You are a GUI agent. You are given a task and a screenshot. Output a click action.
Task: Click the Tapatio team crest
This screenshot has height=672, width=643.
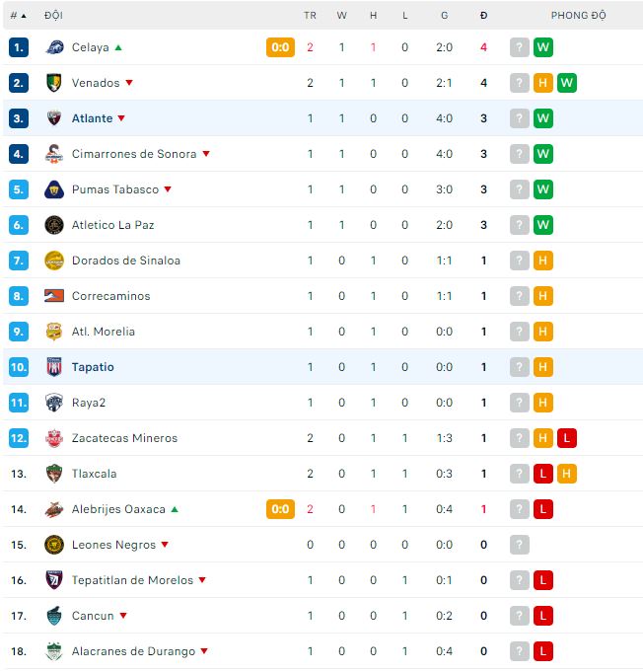[x=54, y=367]
